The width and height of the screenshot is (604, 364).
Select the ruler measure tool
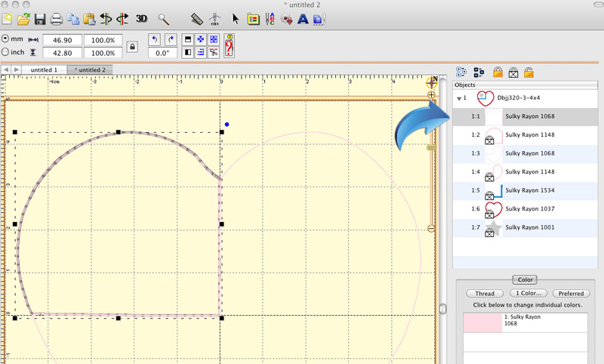pyautogui.click(x=197, y=19)
